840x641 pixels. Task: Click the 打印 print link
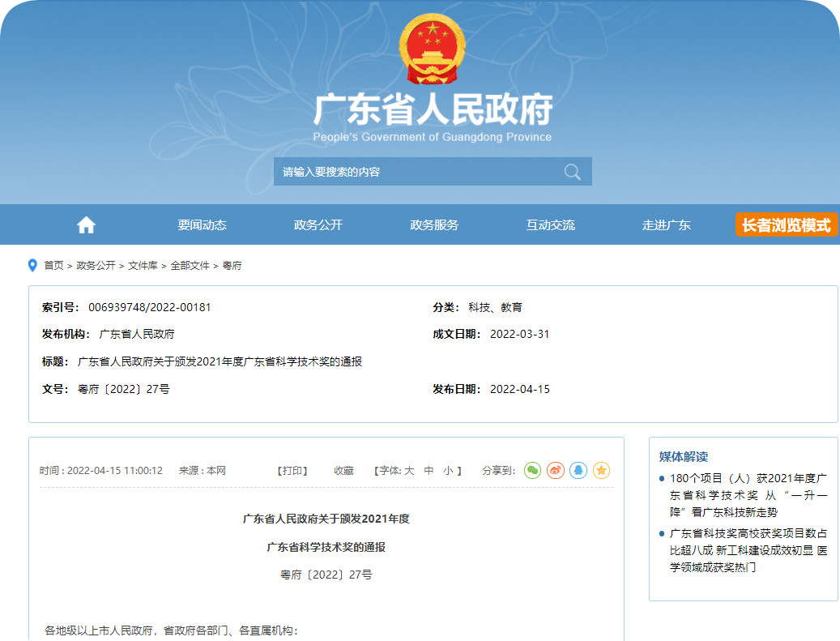[292, 471]
